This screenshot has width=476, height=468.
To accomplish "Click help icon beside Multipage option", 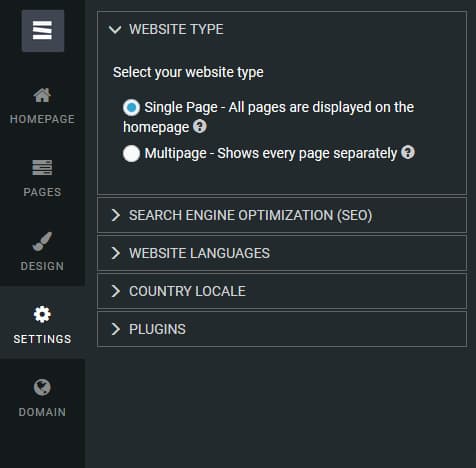I will 408,153.
